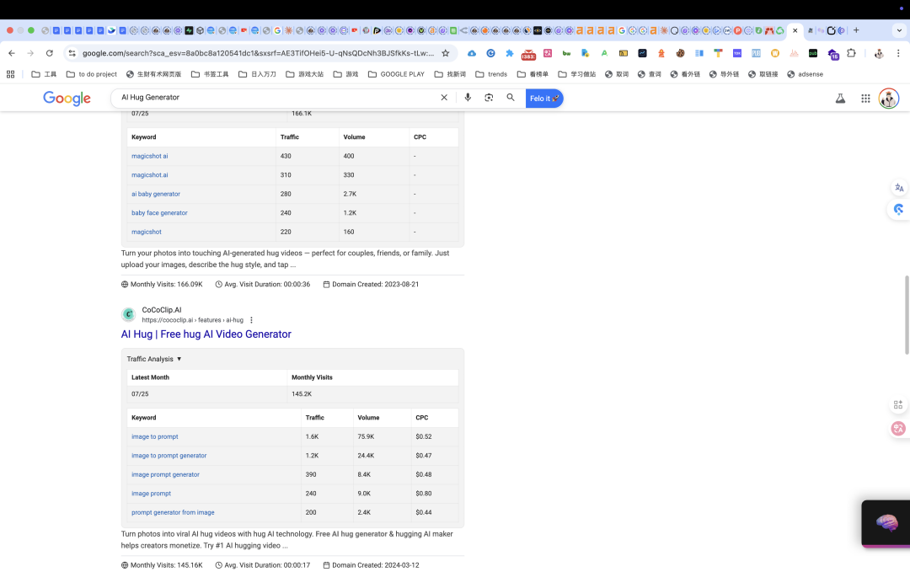Open the red 1383 badge extension
Image resolution: width=910 pixels, height=588 pixels.
(528, 55)
